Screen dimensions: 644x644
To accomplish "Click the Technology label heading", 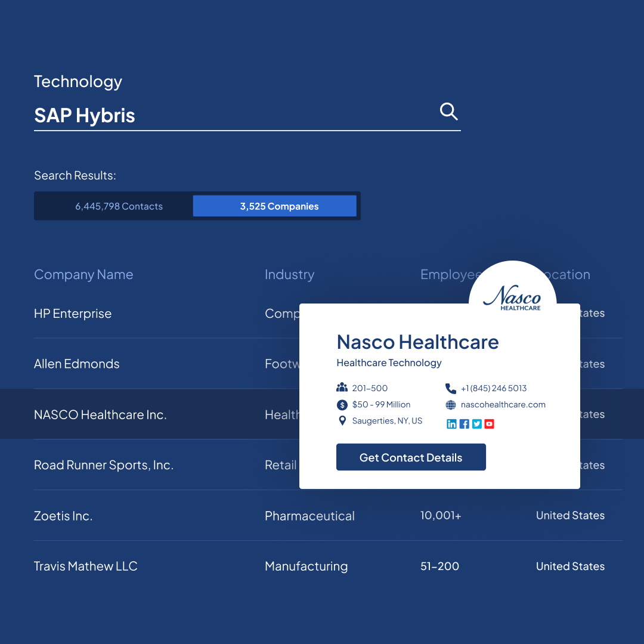I will point(78,82).
